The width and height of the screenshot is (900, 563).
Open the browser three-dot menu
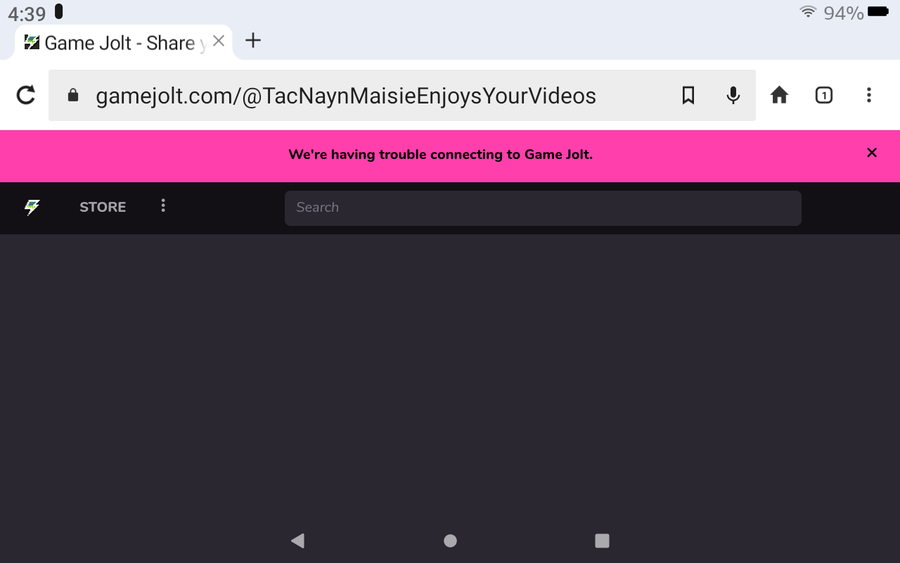pos(868,95)
